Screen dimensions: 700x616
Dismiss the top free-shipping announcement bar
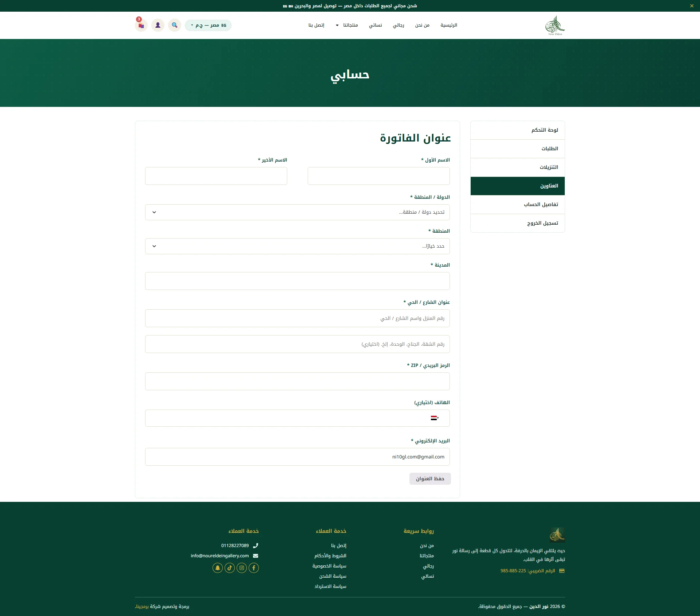(692, 6)
